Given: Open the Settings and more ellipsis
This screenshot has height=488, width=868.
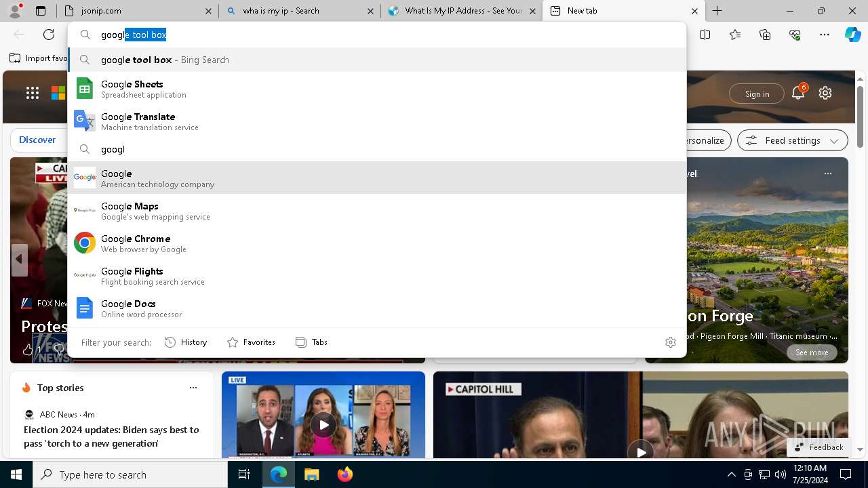Looking at the screenshot, I should (x=825, y=35).
